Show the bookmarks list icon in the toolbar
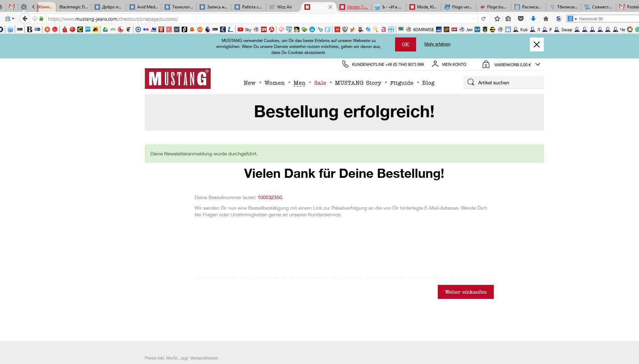Viewport: 639px width, 364px height. click(x=508, y=19)
